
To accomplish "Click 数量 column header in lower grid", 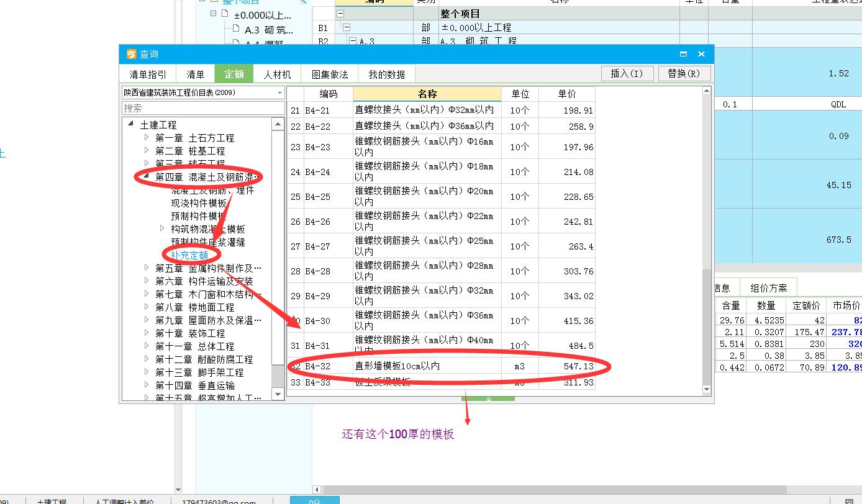I will pyautogui.click(x=766, y=305).
